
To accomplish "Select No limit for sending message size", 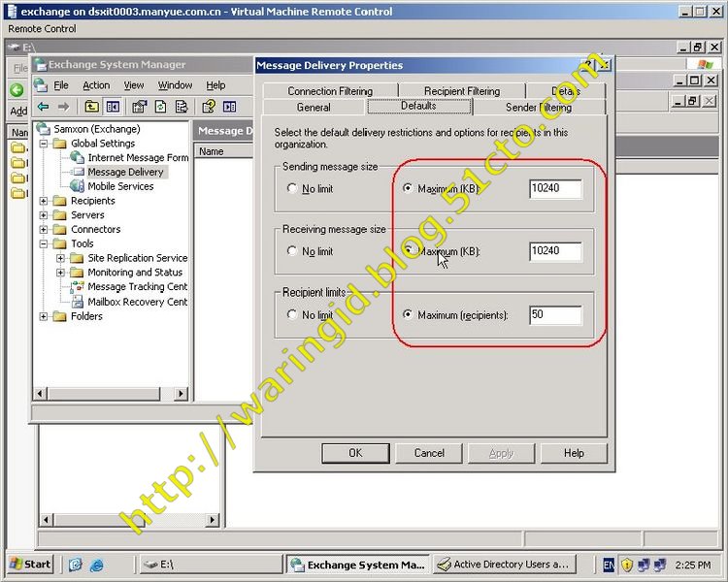I will (x=293, y=189).
